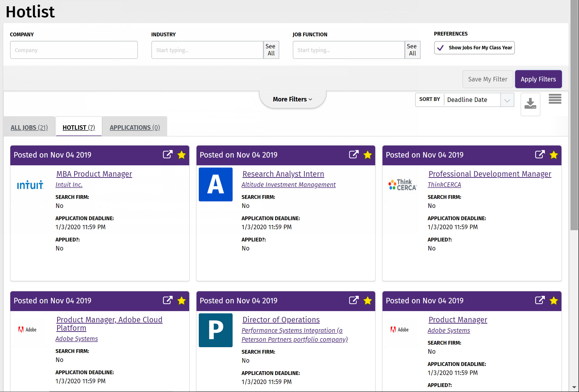
Task: Click the vertical scrollbar thumb
Action: pyautogui.click(x=574, y=115)
